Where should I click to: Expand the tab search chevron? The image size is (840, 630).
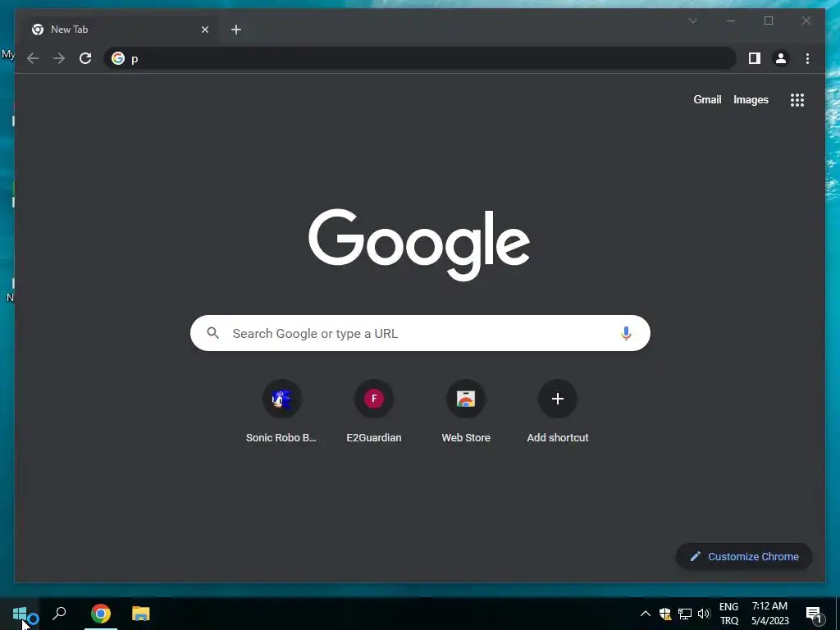(x=692, y=21)
